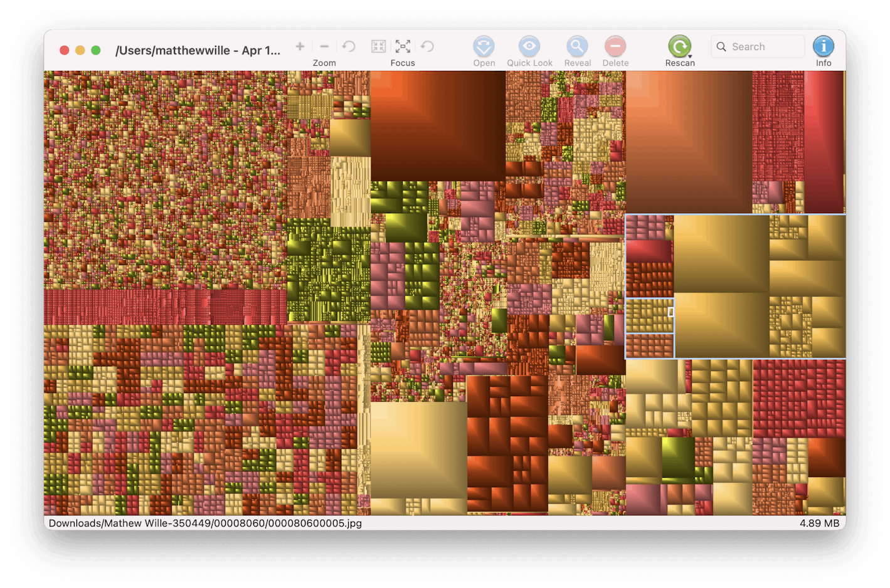Click the zoom in plus icon
Image resolution: width=890 pixels, height=588 pixels.
300,46
